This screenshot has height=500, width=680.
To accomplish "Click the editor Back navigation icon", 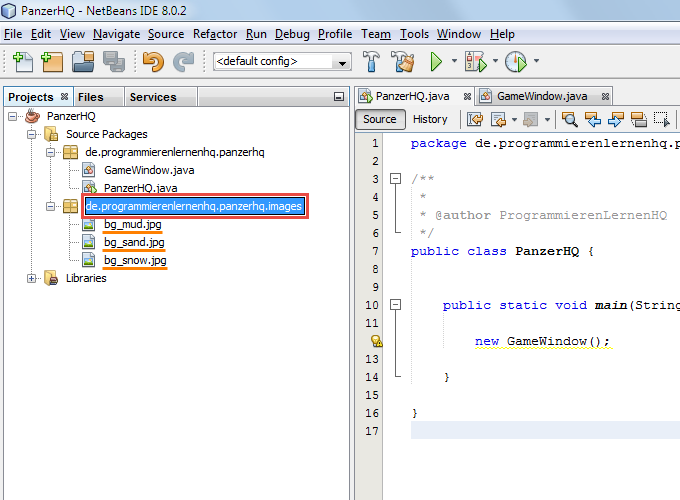I will [498, 119].
